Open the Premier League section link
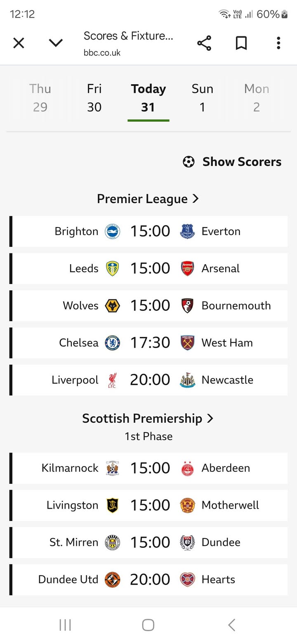 point(148,199)
